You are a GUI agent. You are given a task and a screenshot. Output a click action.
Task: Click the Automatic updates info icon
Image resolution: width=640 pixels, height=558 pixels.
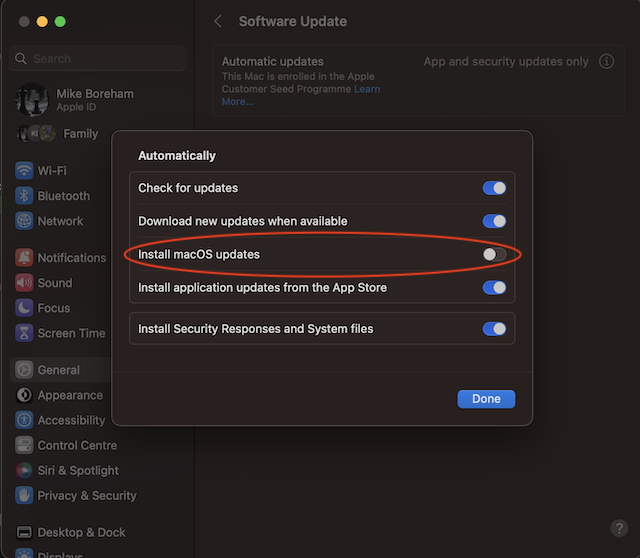[x=606, y=61]
